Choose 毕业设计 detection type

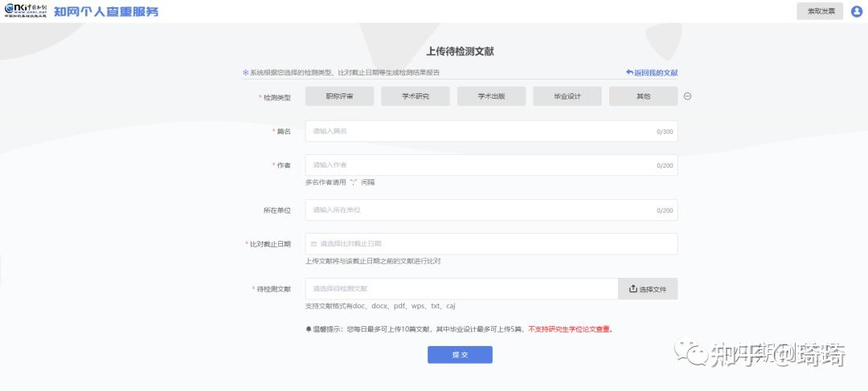[x=567, y=96]
